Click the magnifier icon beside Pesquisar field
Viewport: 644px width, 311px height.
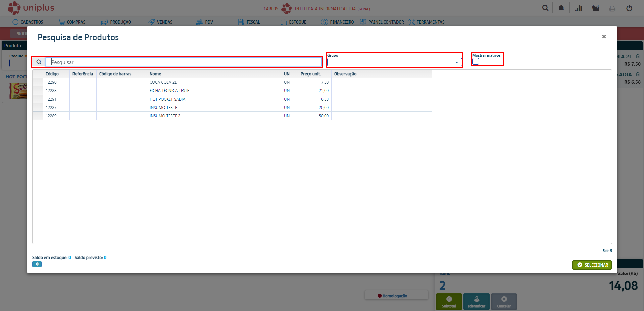click(x=39, y=62)
